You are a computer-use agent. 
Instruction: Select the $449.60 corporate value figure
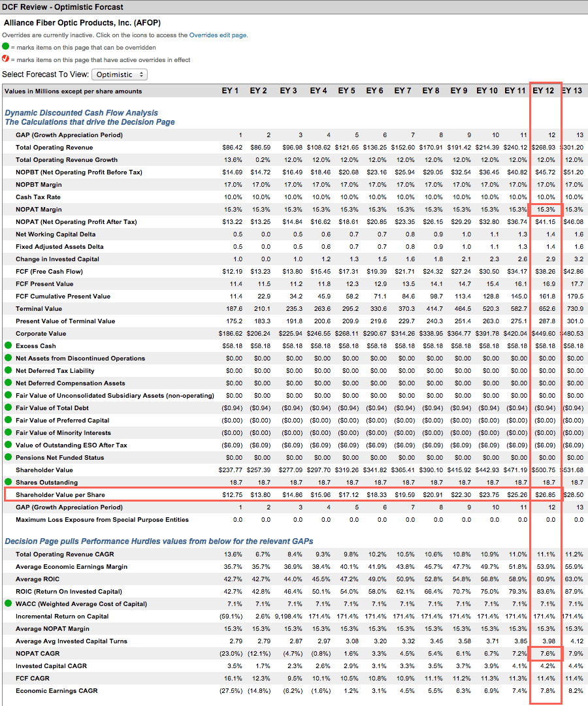[544, 333]
